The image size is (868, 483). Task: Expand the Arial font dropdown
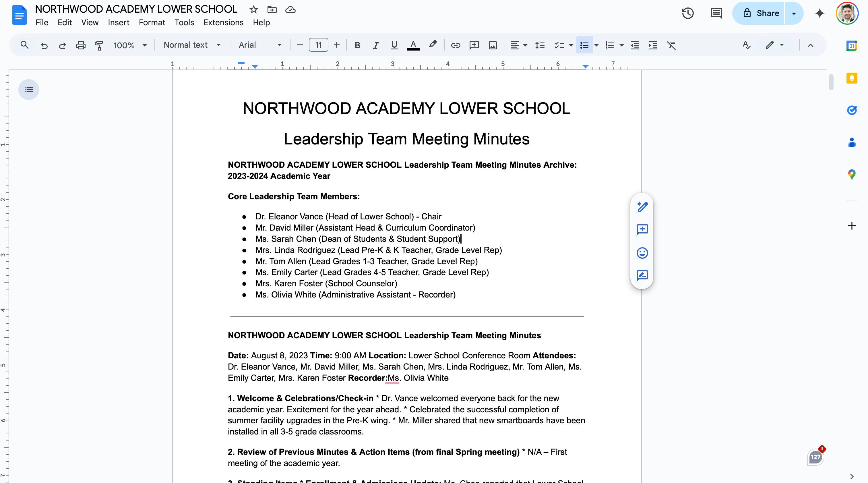(260, 45)
